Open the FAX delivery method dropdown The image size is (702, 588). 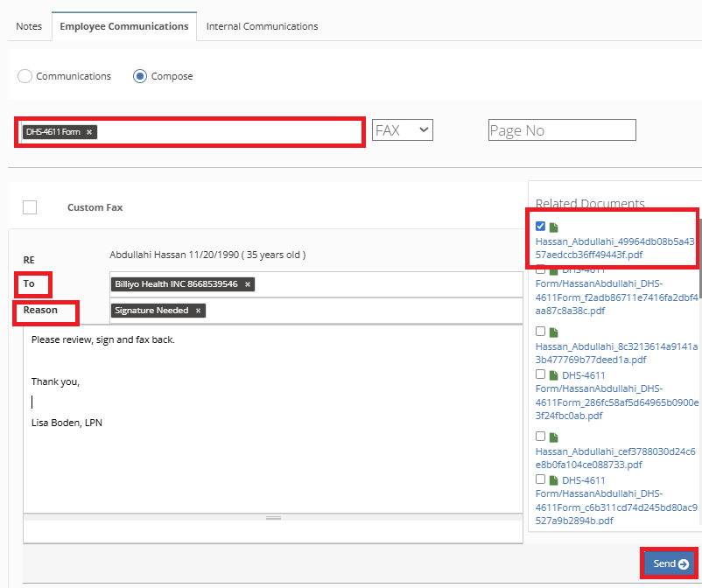(x=403, y=130)
